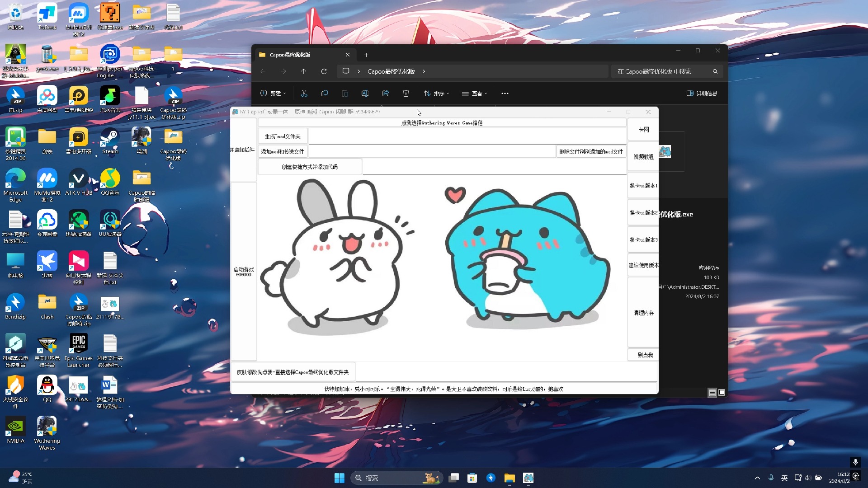Click the Explorer share icon

point(386,94)
